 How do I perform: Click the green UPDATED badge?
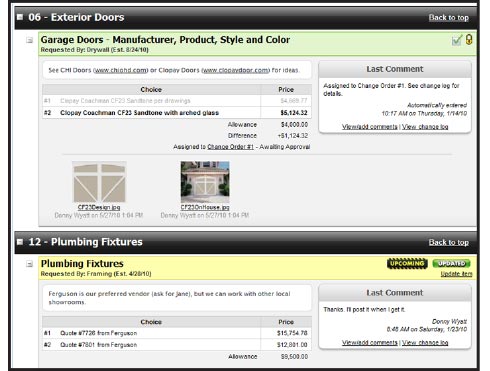coord(451,263)
